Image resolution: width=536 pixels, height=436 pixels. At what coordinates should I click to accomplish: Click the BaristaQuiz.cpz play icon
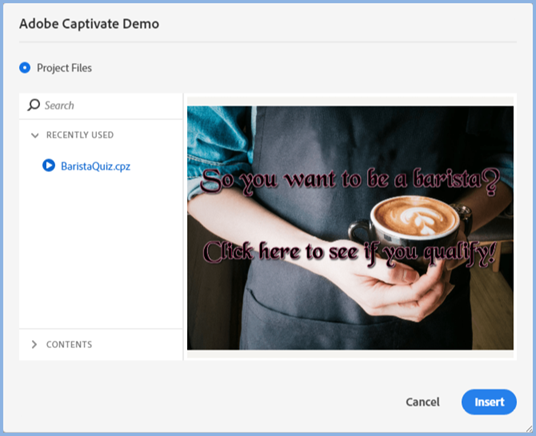[49, 166]
